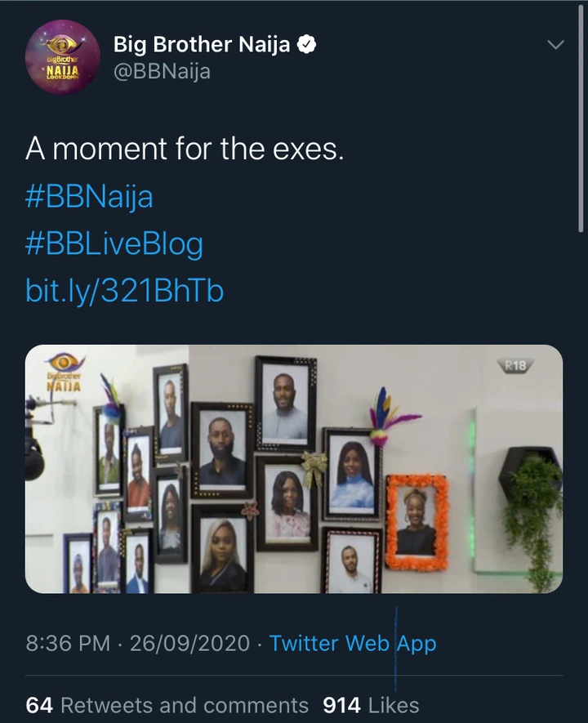Expand the tweet options chevron
The height and width of the screenshot is (723, 588).
click(555, 45)
